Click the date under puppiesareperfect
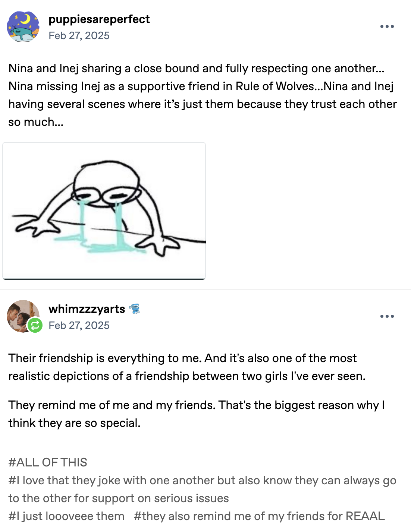 79,35
